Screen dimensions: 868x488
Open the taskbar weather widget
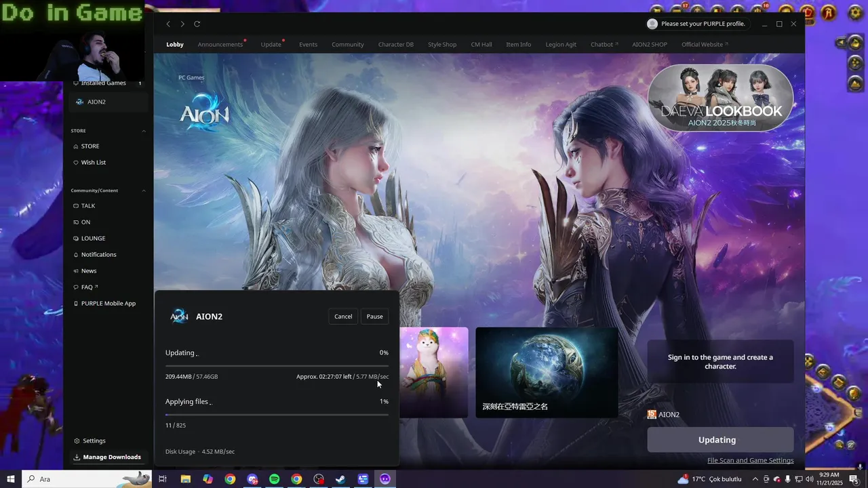click(709, 479)
